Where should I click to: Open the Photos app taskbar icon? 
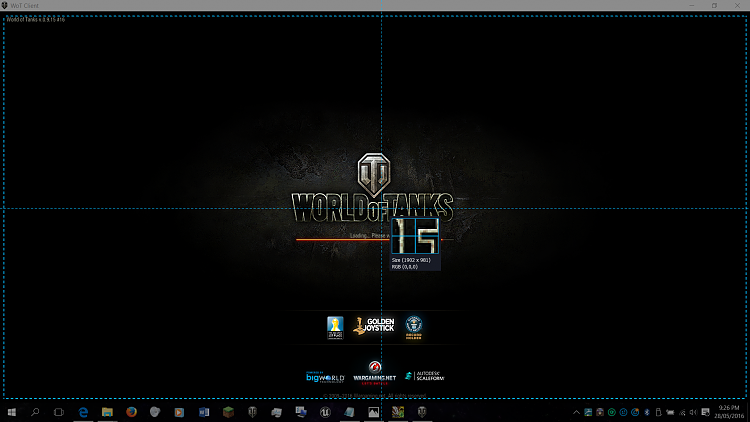coord(374,412)
